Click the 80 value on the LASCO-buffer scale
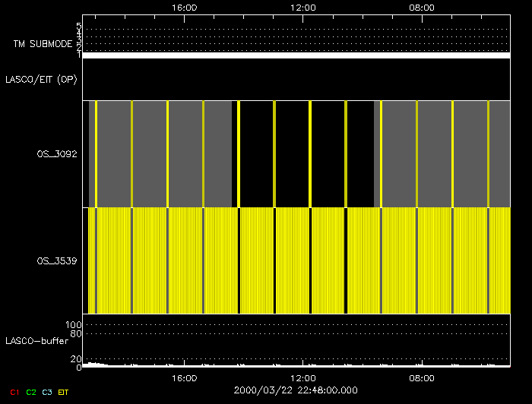The image size is (532, 404). (x=76, y=333)
